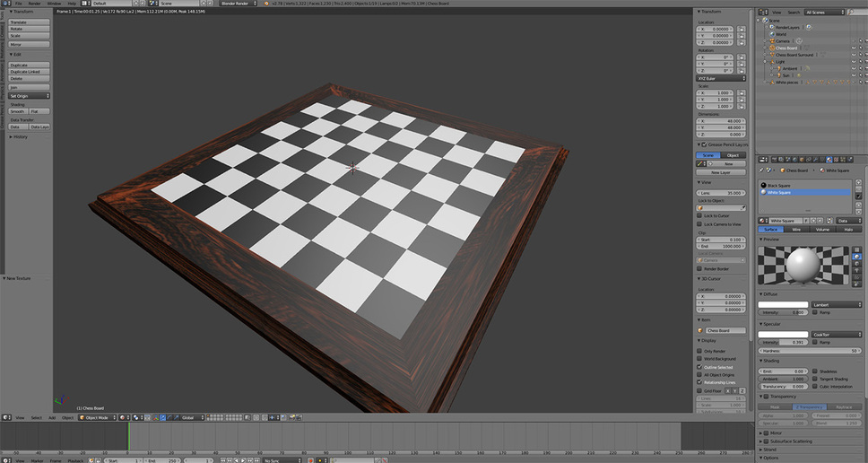Toggle the Outline Selected checkbox
Screen dimensions: 868x463
[700, 367]
